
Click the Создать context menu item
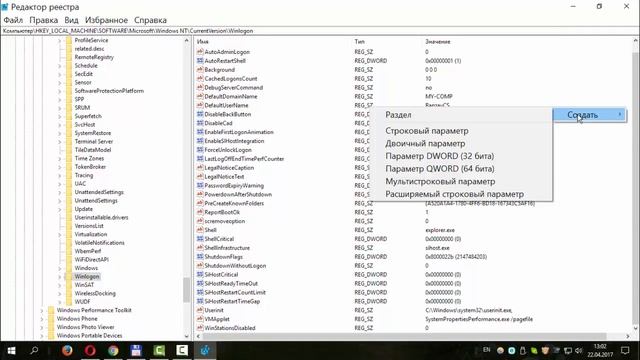click(x=589, y=115)
